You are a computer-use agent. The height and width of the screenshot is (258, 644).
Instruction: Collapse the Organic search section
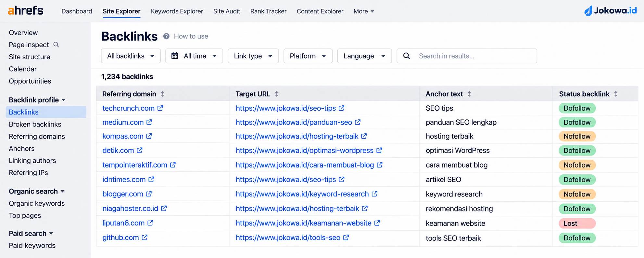[x=37, y=191]
